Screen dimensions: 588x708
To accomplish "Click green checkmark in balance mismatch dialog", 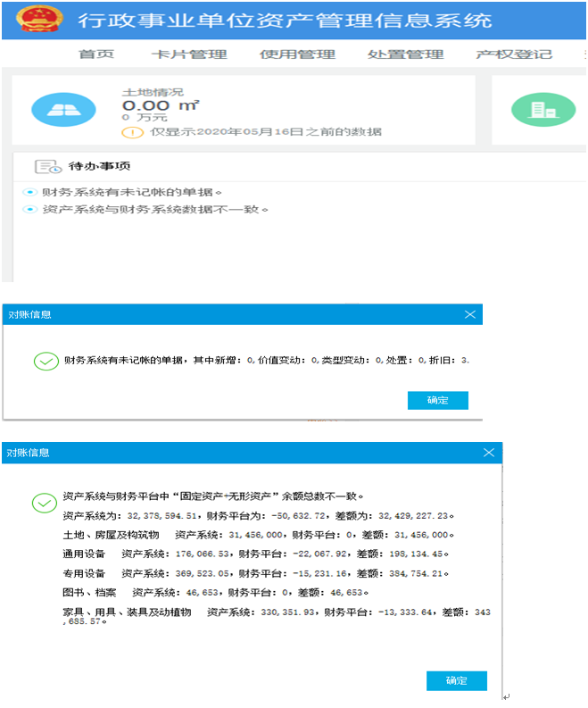I will [45, 503].
